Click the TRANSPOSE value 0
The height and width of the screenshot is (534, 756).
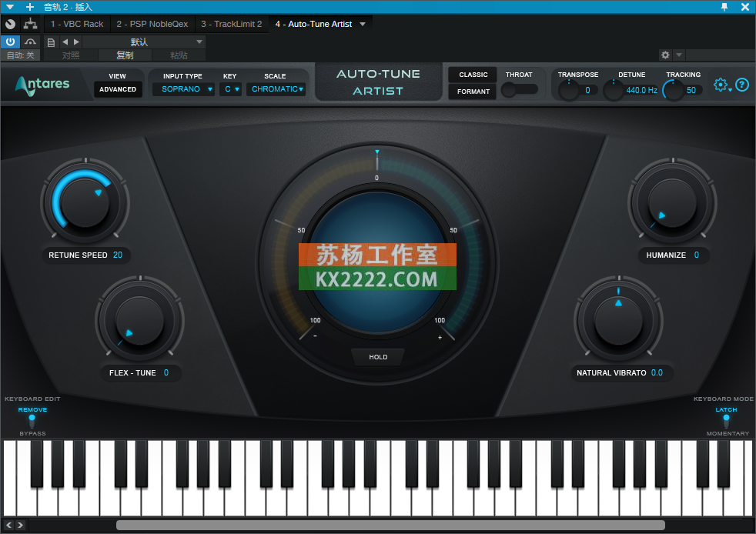click(587, 90)
